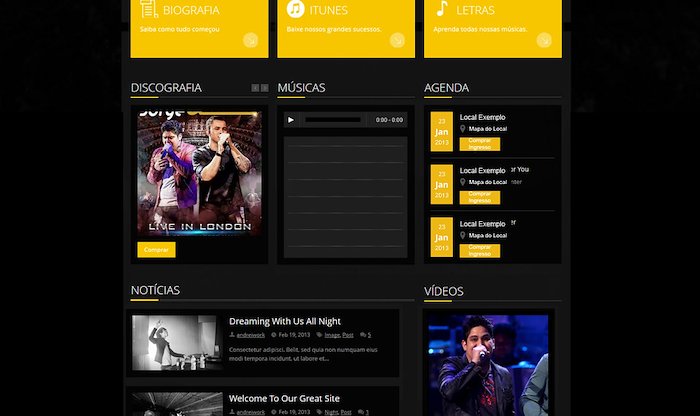Open the Biografia heading
This screenshot has height=416, width=700.
pos(191,10)
